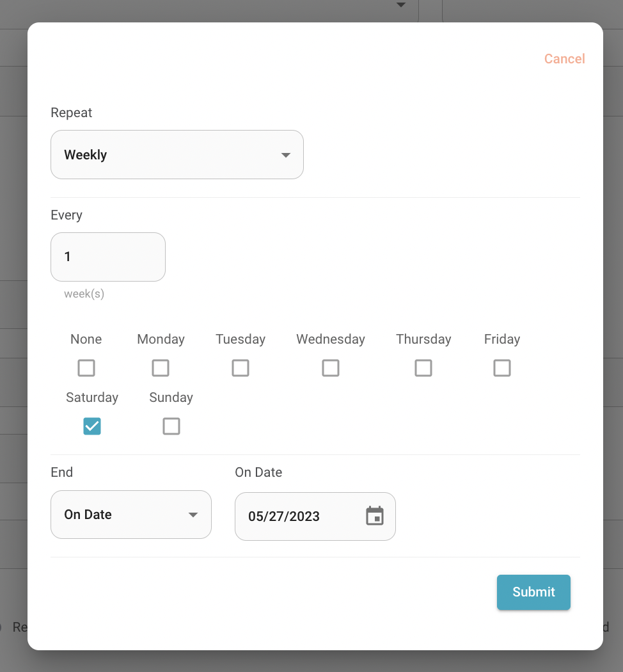
Task: Enable the Sunday checkbox
Action: 171,426
